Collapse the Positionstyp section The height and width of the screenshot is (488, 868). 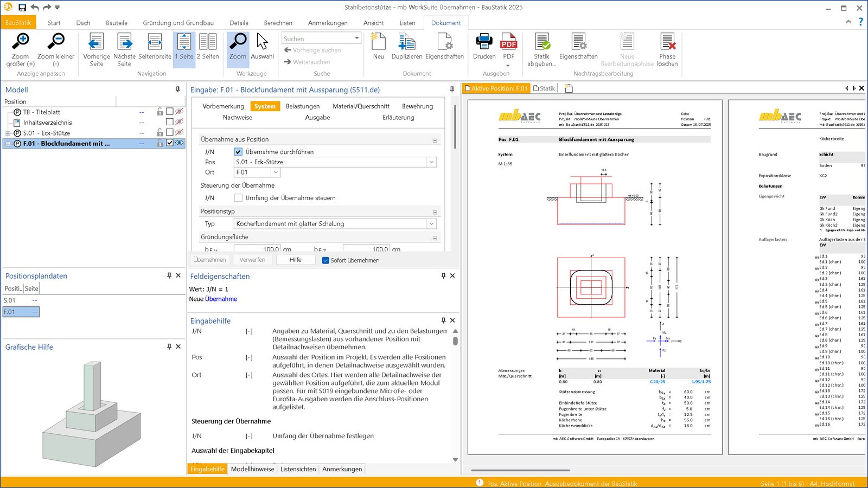[x=435, y=212]
